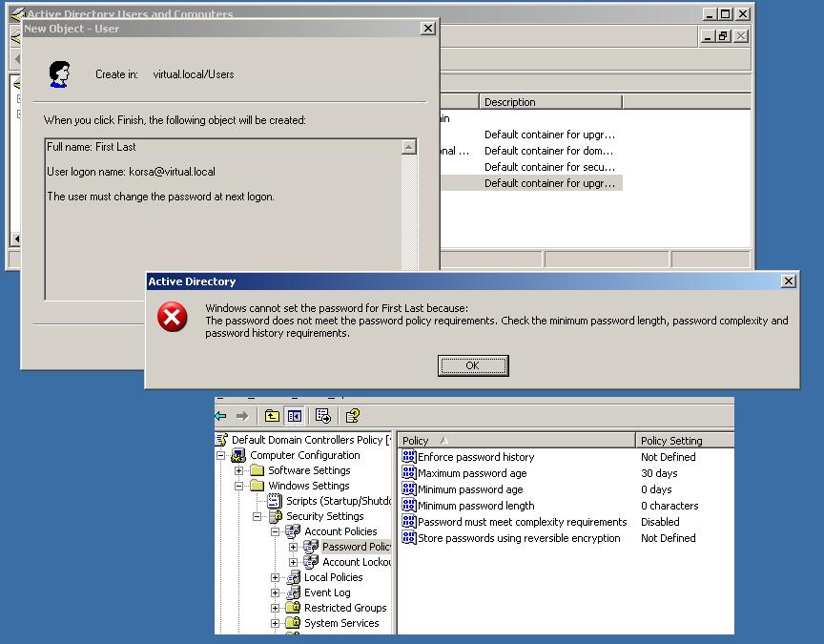Select the highlighted 'Default container for upgr…' row
The width and height of the screenshot is (824, 644).
pos(549,183)
